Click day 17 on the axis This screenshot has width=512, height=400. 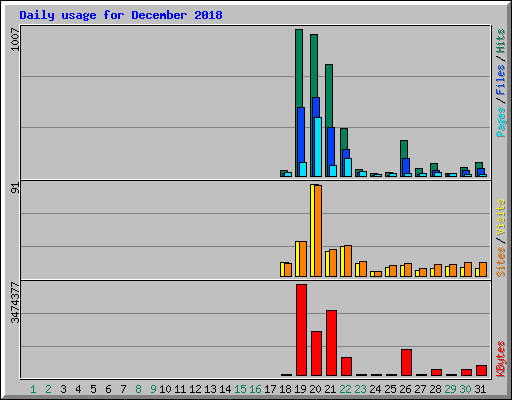(270, 389)
